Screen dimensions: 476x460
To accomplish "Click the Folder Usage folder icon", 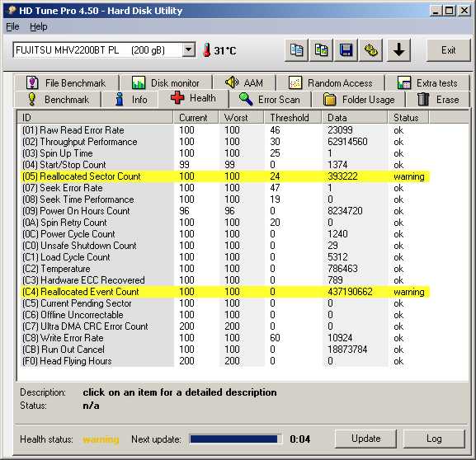I will [330, 99].
